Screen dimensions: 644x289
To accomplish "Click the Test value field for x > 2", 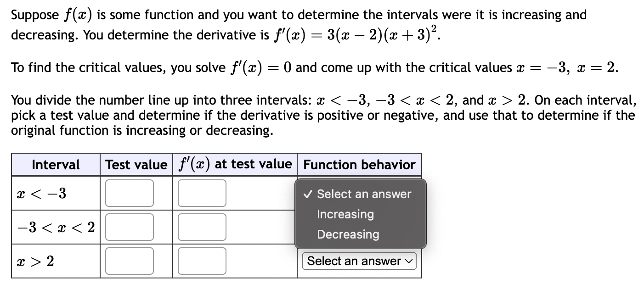I will click(129, 261).
